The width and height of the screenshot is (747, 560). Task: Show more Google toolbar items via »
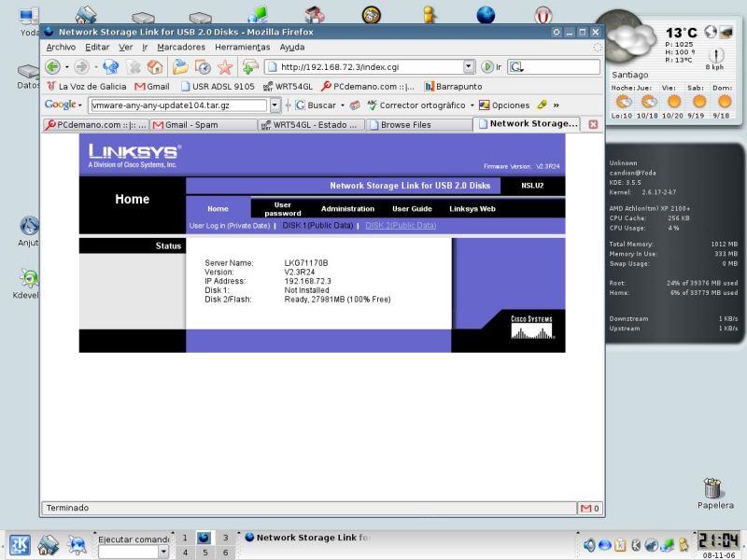(556, 105)
